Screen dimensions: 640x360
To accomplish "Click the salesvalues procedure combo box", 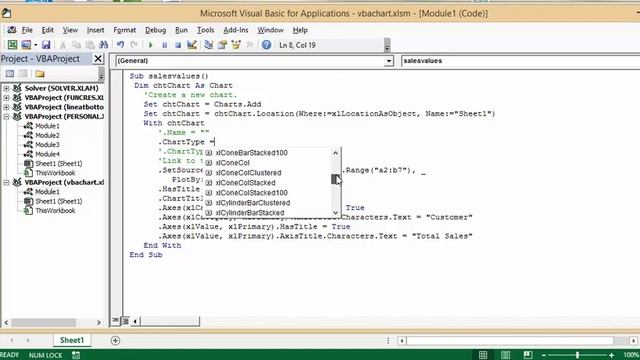I will point(520,61).
